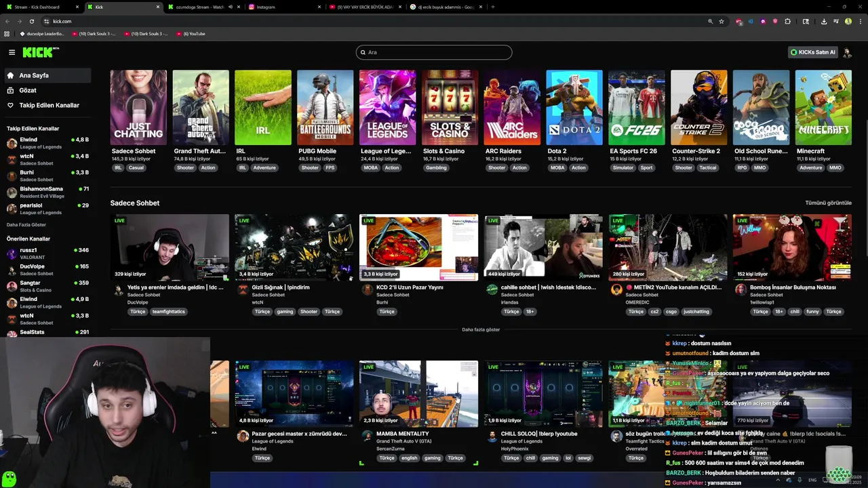Open the Dota 2 category cover

(x=574, y=108)
